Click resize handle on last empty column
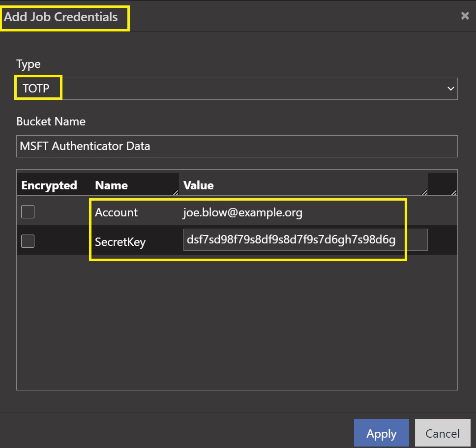The image size is (476, 448). pos(454,192)
